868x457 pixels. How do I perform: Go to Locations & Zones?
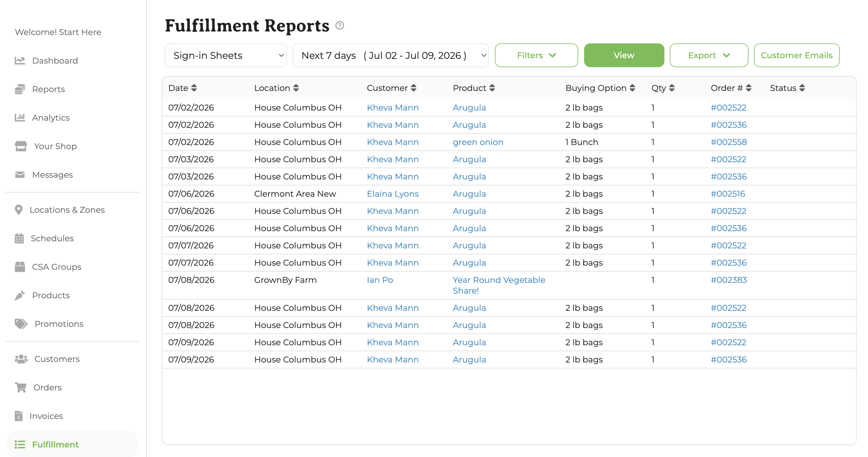click(x=67, y=210)
